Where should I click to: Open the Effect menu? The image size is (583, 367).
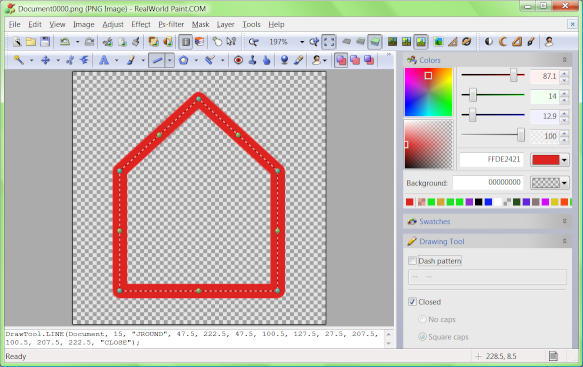click(141, 25)
